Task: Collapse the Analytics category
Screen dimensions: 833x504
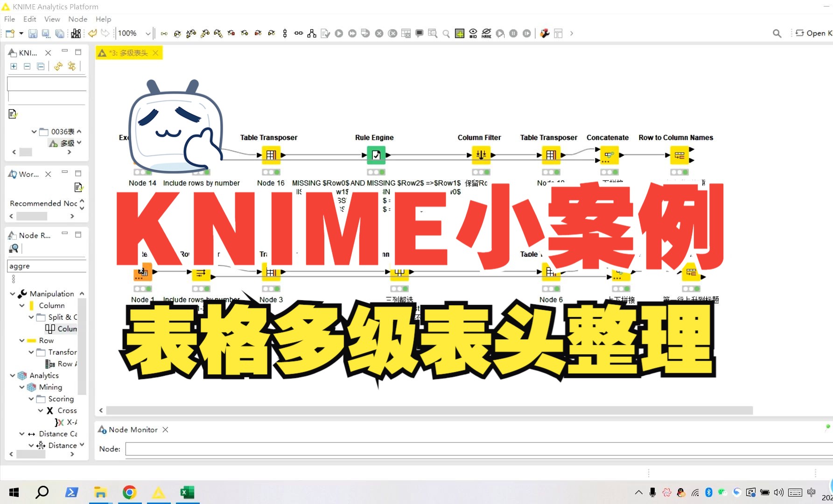Action: tap(13, 376)
